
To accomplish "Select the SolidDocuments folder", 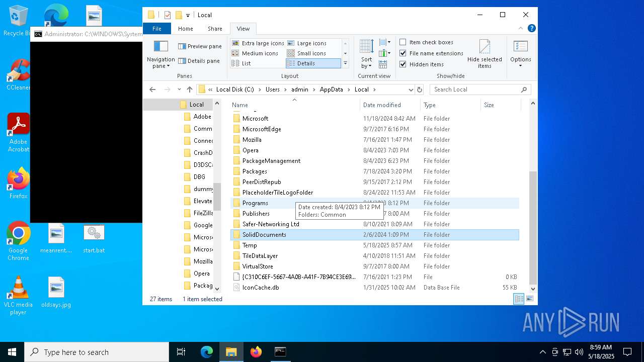I will pos(375,235).
